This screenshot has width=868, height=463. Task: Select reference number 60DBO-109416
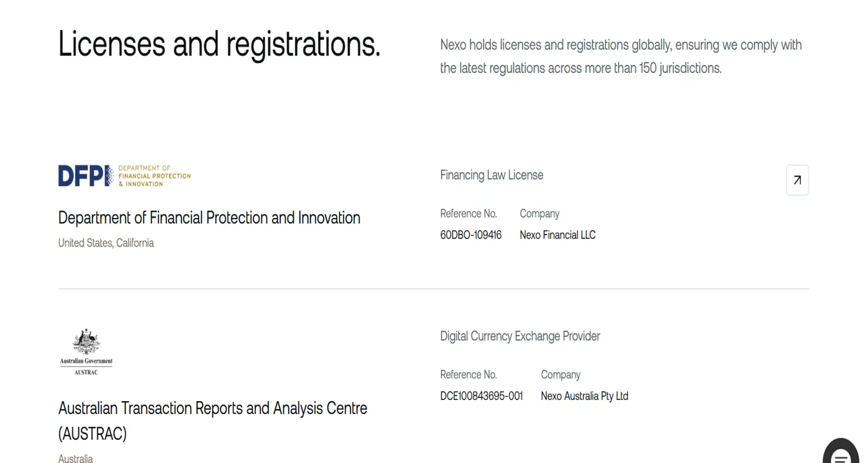click(x=470, y=235)
